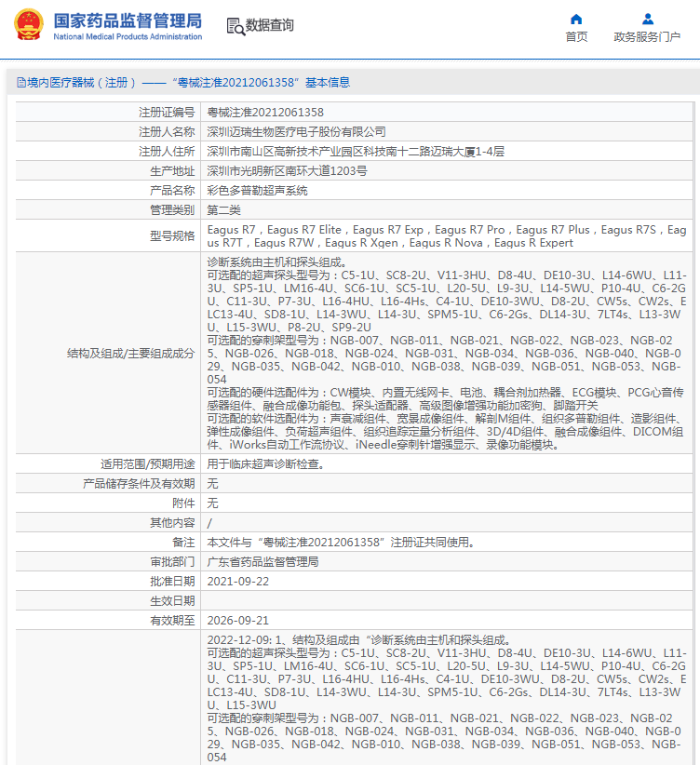
Task: Click the national emblem logo
Action: point(28,25)
